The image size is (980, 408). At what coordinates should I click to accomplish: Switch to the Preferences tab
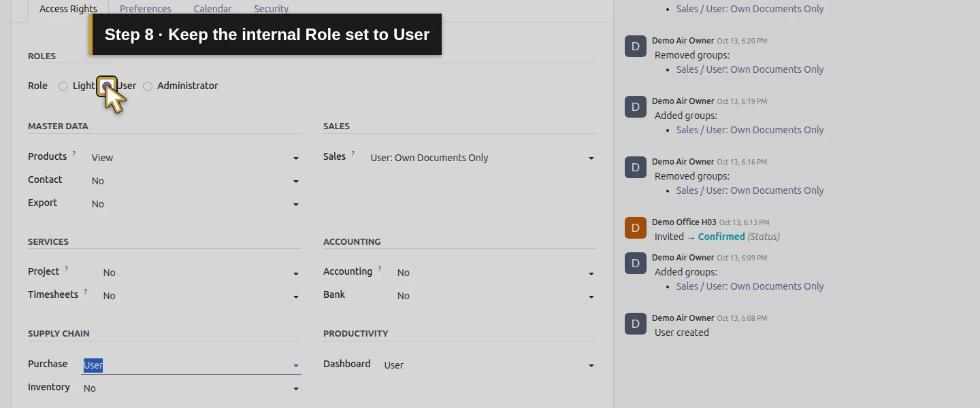point(146,9)
